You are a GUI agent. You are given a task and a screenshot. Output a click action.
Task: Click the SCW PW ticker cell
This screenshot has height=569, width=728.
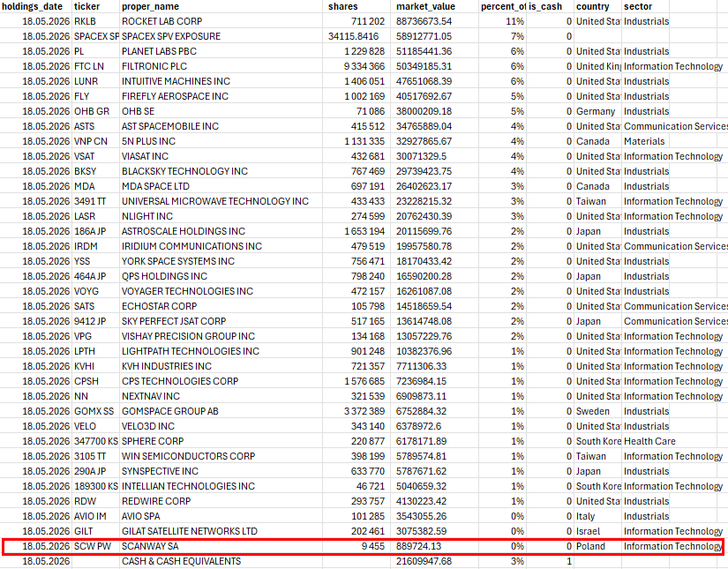(x=95, y=546)
